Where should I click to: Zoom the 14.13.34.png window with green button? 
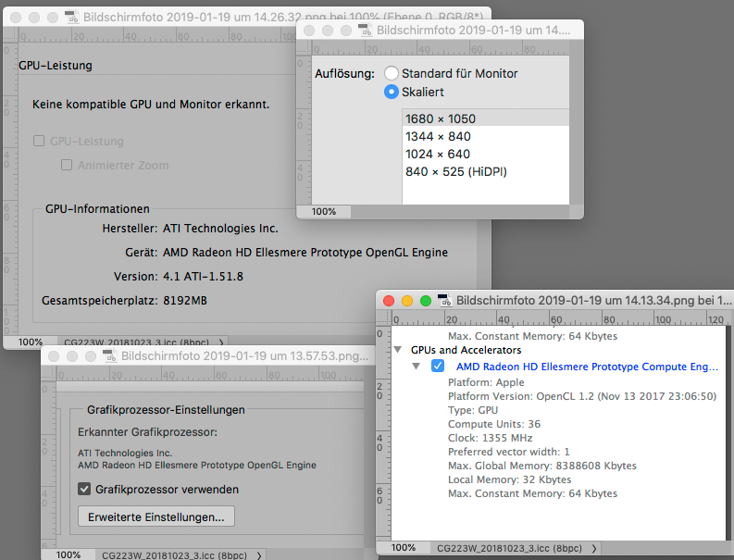(426, 301)
